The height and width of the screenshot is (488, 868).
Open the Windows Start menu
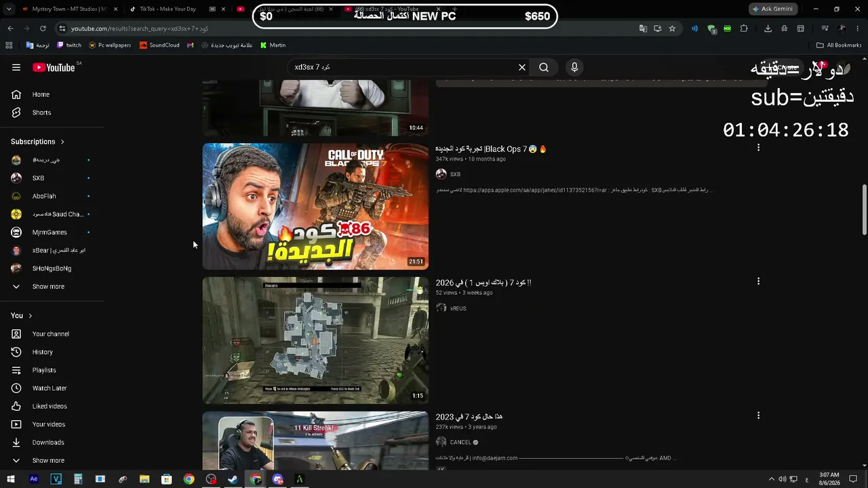[x=11, y=479]
